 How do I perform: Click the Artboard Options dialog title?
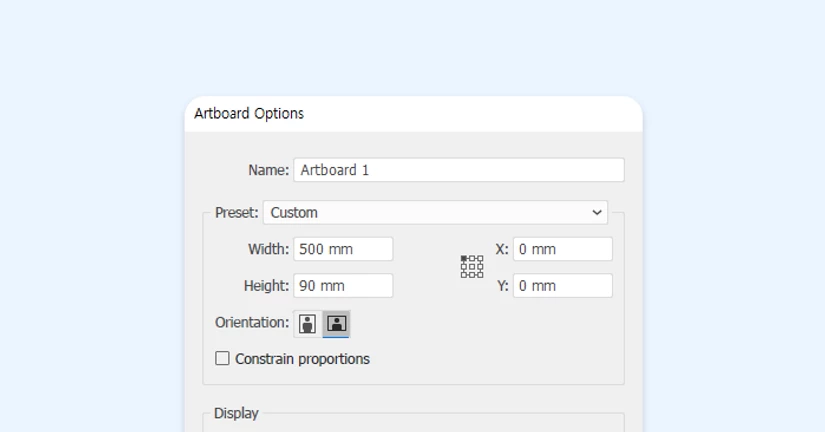coord(249,113)
